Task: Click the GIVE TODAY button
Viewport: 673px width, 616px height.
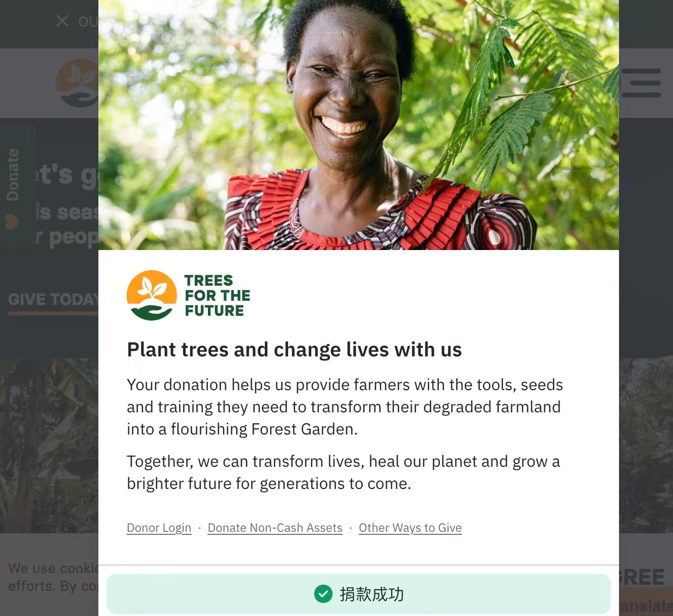Action: point(53,299)
